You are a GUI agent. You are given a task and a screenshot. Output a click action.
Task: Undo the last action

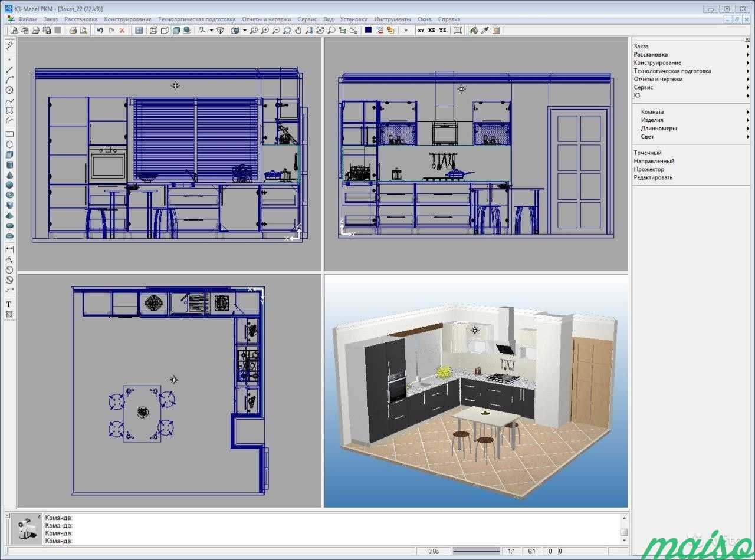tap(100, 30)
